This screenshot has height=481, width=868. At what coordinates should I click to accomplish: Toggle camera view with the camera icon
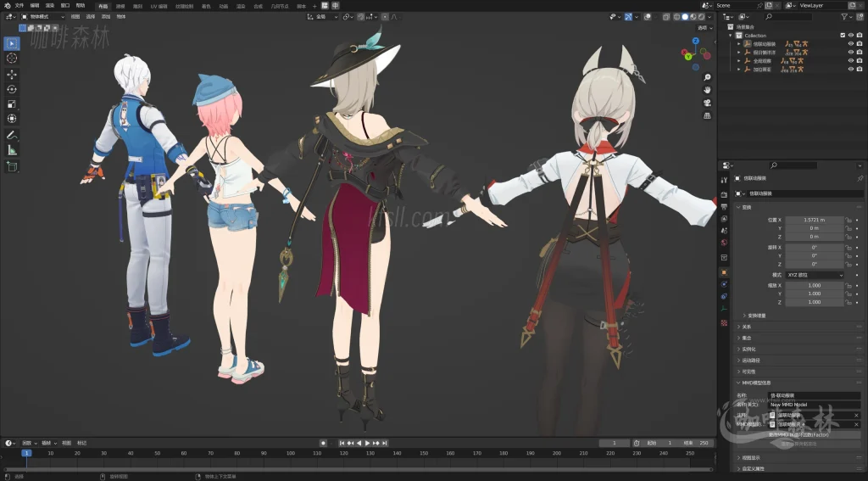click(x=707, y=103)
